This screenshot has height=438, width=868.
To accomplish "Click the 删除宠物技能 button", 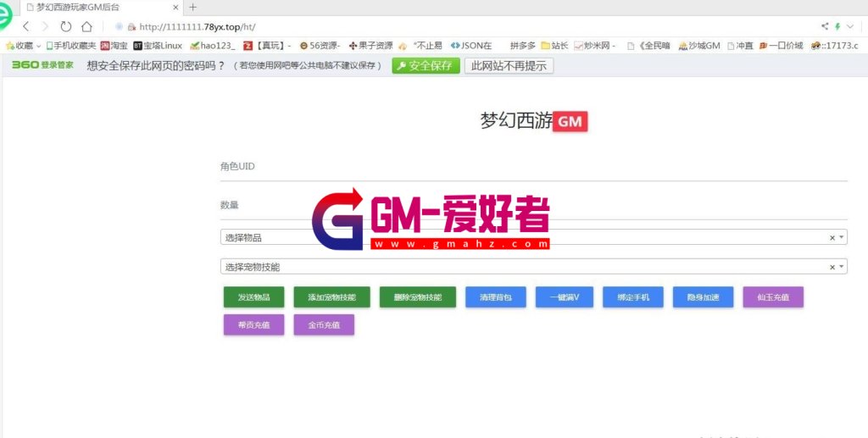I will [x=418, y=297].
